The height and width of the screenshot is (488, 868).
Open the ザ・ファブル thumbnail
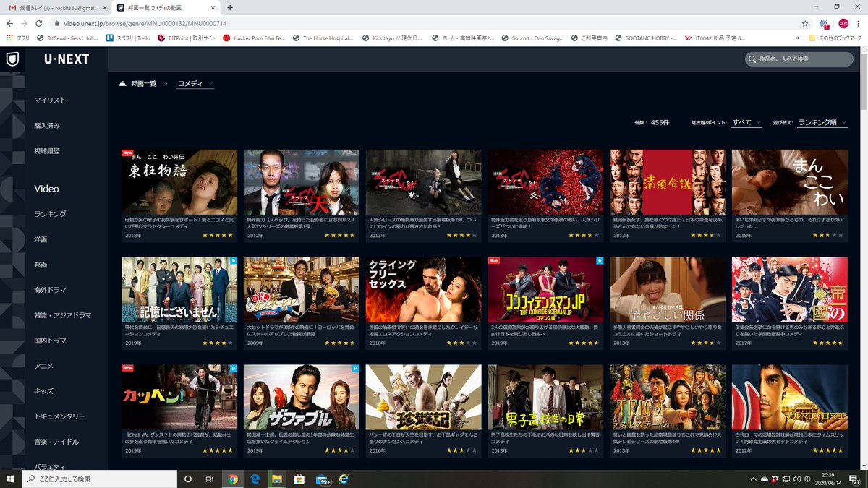(302, 397)
